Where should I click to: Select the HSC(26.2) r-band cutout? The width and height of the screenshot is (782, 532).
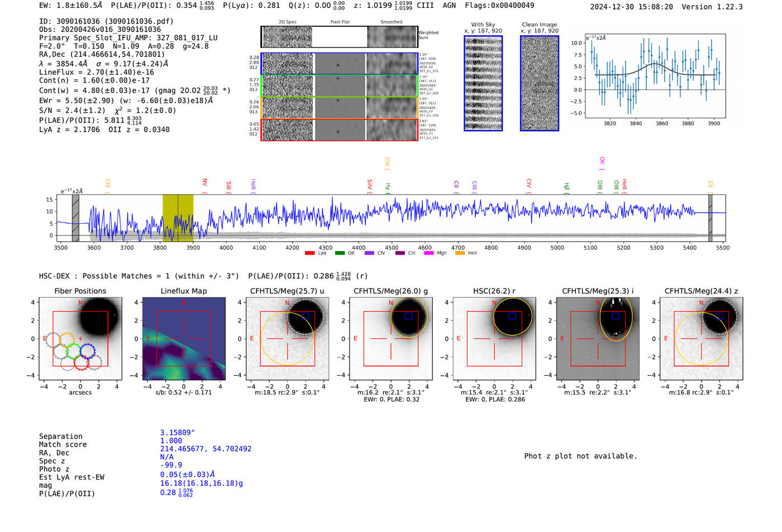[494, 338]
